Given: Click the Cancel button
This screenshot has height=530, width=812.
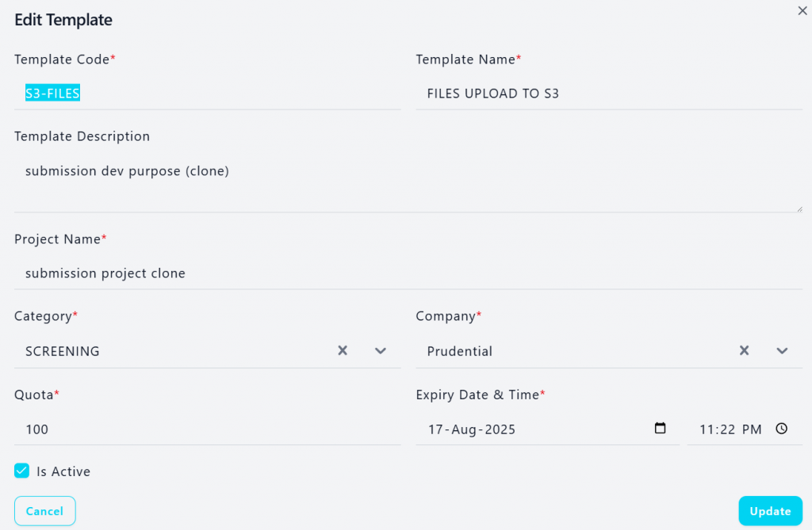Looking at the screenshot, I should coord(45,511).
